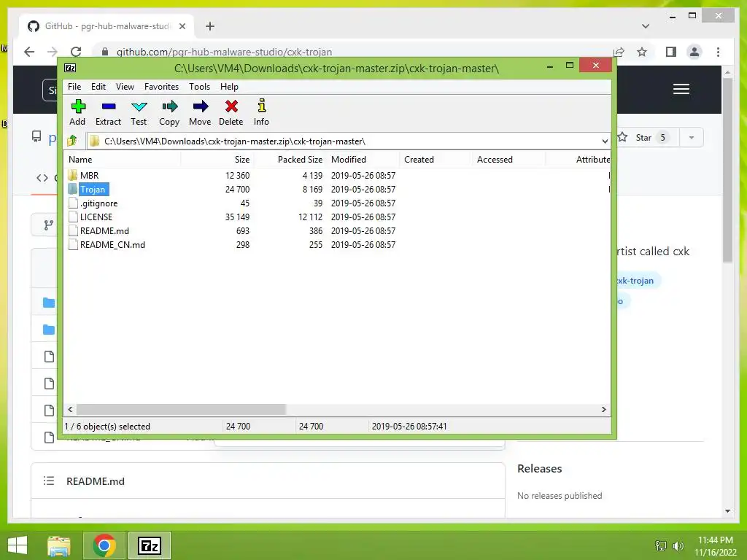The height and width of the screenshot is (560, 747).
Task: Click the LICENSE file icon
Action: [x=73, y=217]
